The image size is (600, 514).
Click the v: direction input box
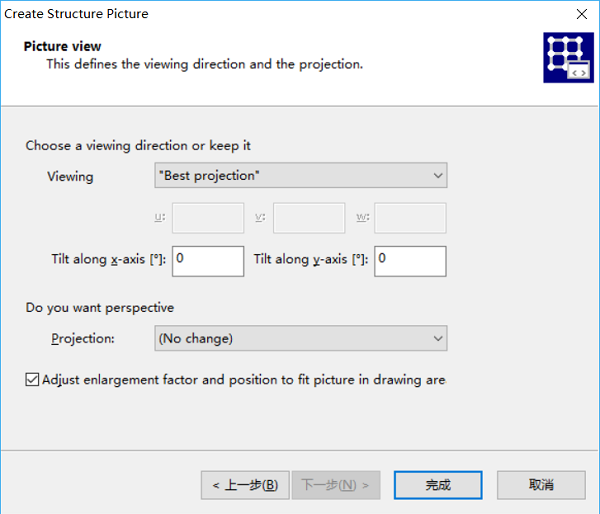309,218
